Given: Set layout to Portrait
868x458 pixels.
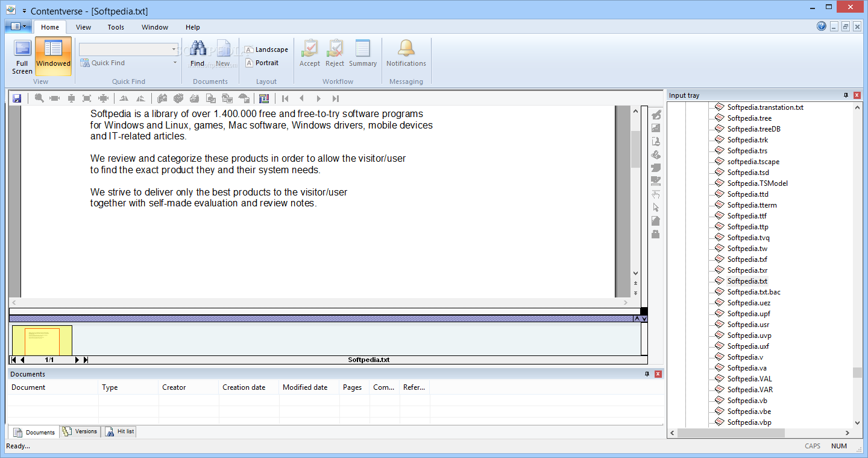Looking at the screenshot, I should tap(262, 63).
